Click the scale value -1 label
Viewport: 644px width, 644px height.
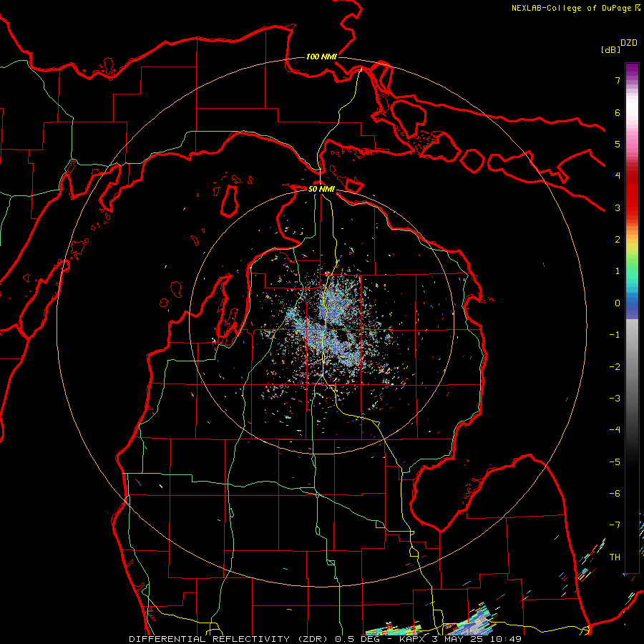click(x=615, y=335)
